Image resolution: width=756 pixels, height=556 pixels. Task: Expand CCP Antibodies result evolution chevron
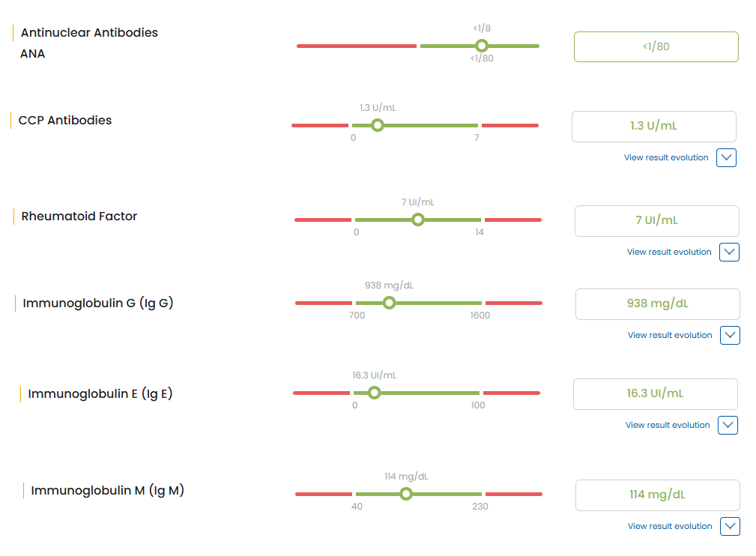tap(726, 158)
